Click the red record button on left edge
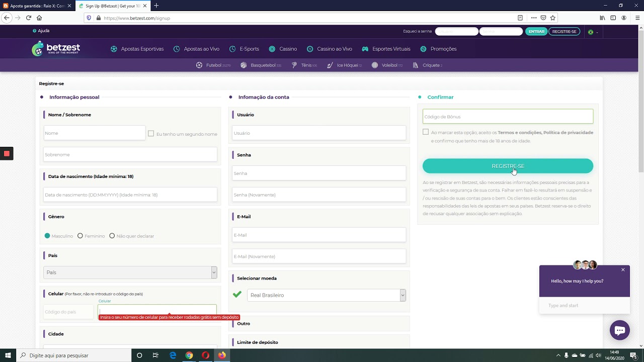Image resolution: width=644 pixels, height=362 pixels. point(7,153)
